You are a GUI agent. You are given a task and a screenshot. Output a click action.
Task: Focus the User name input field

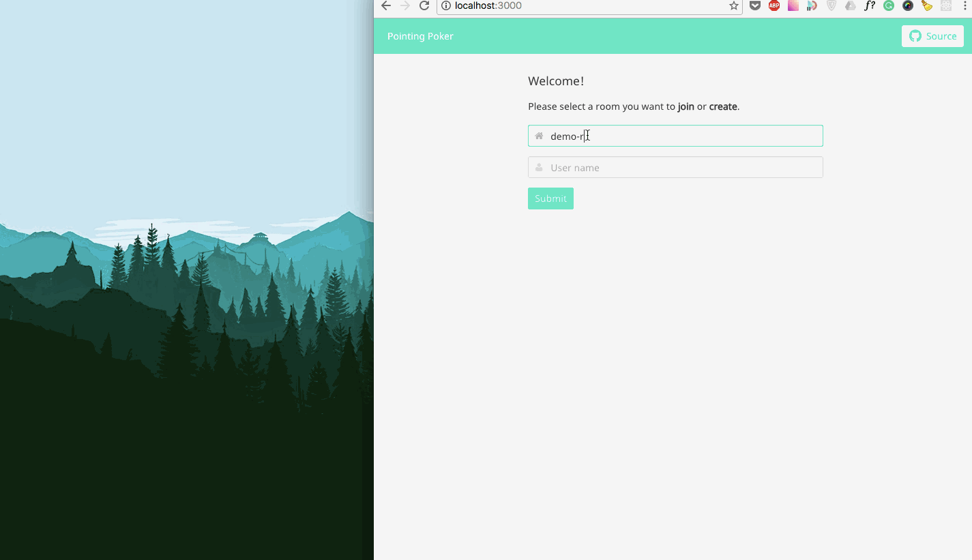(675, 167)
